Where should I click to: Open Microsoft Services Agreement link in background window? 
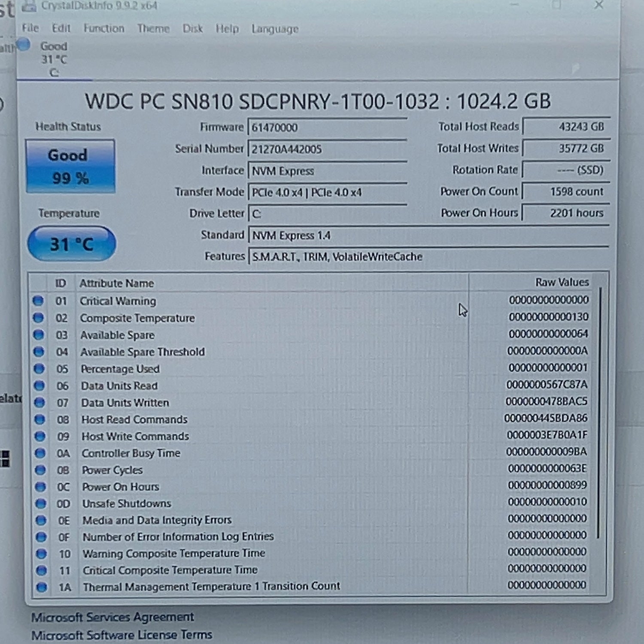(112, 617)
